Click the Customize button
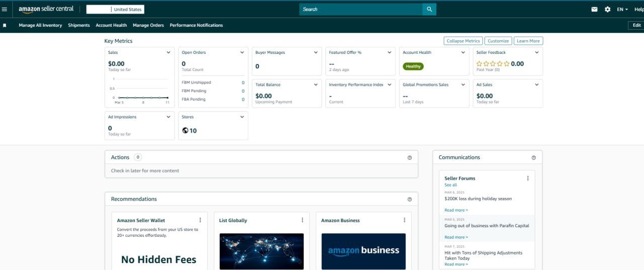This screenshot has width=644, height=270. pyautogui.click(x=498, y=41)
